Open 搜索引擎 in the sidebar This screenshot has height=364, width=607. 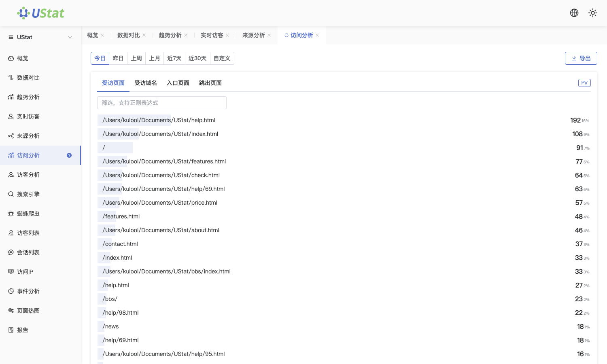[x=40, y=194]
